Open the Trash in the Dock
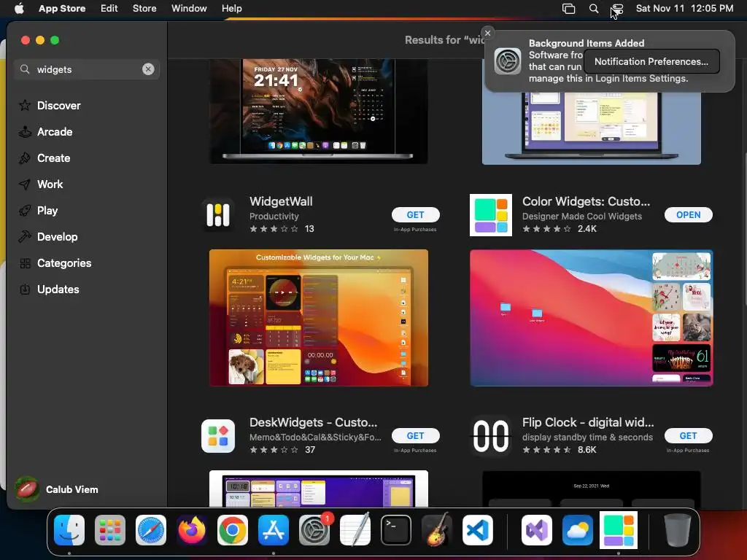This screenshot has height=560, width=747. point(677,530)
